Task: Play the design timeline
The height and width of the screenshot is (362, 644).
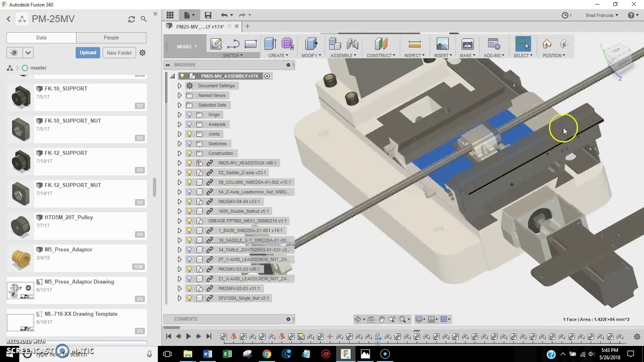Action: (x=188, y=337)
